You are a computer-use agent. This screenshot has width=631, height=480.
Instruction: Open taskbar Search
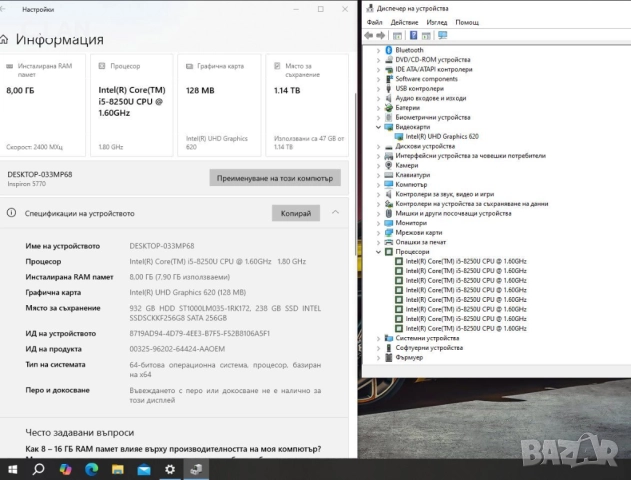click(39, 469)
